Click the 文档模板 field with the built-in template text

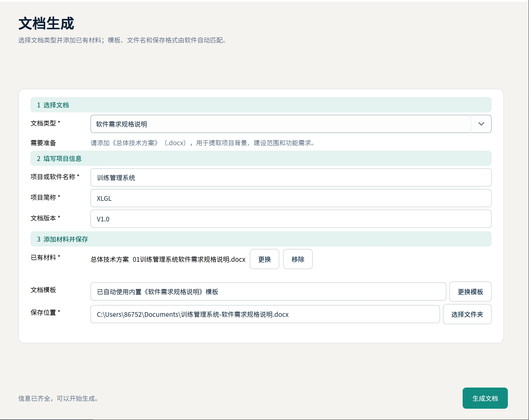pos(268,291)
